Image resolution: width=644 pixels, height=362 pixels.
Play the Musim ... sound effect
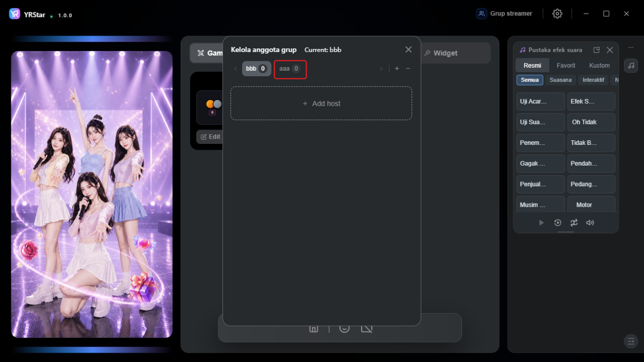pos(540,204)
